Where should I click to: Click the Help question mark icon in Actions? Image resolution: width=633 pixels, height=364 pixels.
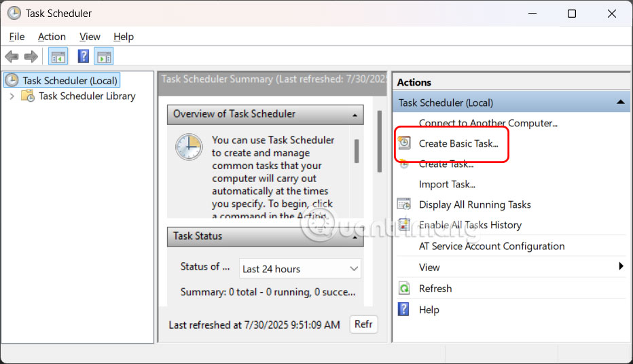point(403,310)
